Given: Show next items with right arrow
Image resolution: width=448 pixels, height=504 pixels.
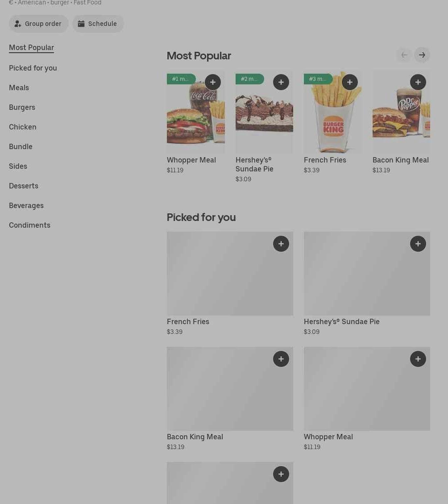Looking at the screenshot, I should coord(422,55).
